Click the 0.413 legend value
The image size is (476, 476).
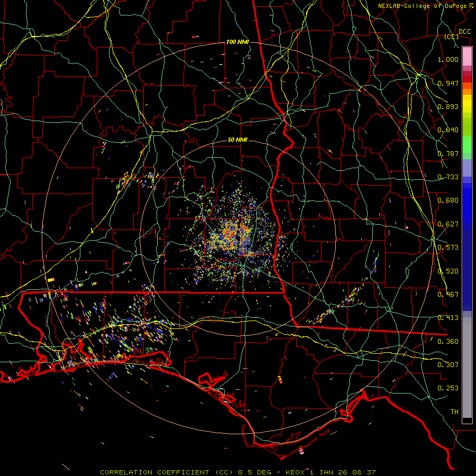448,318
